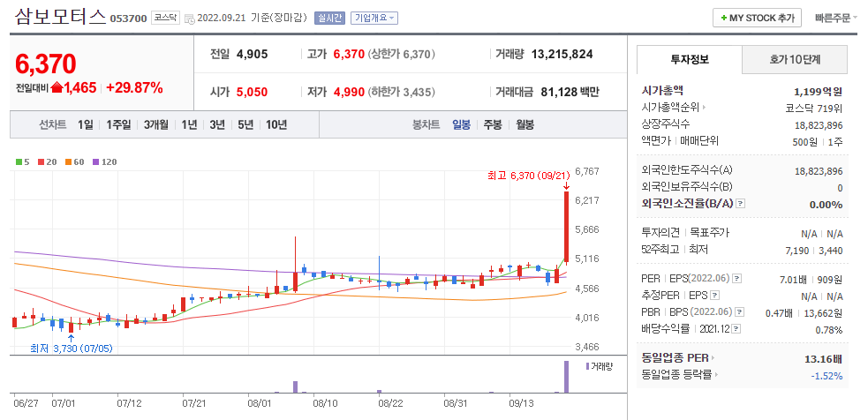Select the 1주일 line chart period
This screenshot has width=868, height=420.
click(x=118, y=125)
